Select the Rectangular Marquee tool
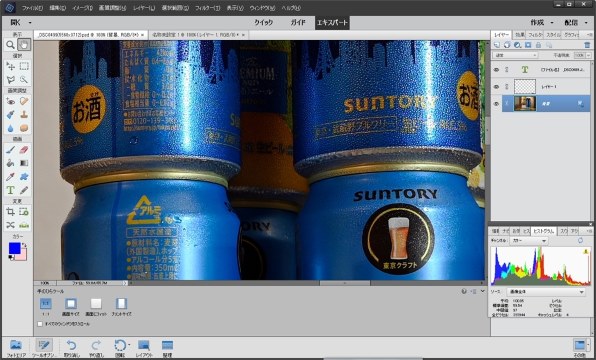The width and height of the screenshot is (596, 360). [24, 66]
